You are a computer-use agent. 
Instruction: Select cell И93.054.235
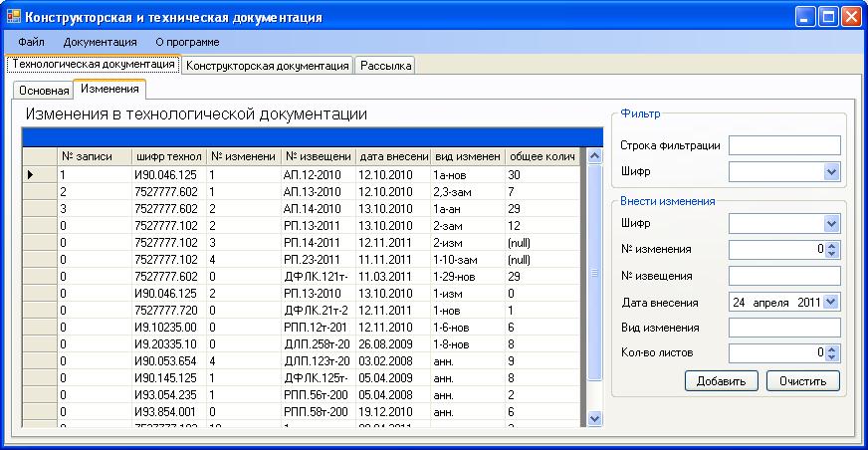[169, 395]
